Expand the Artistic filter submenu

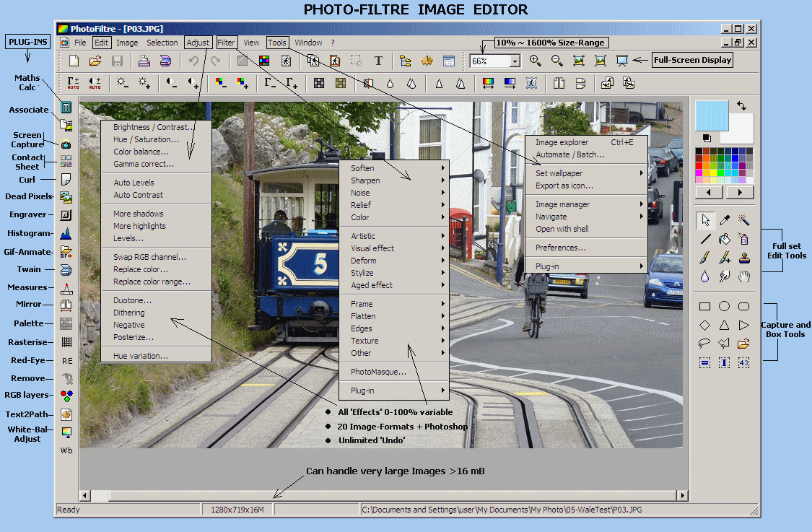(394, 236)
